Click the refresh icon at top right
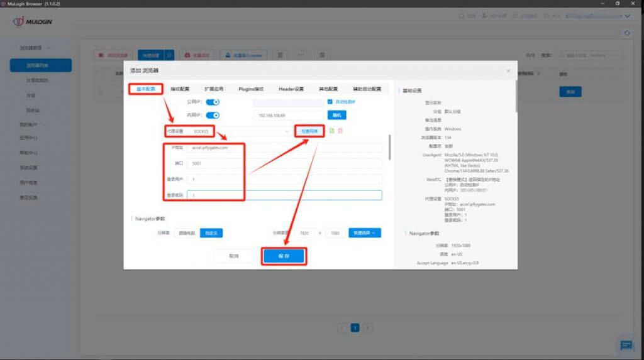The width and height of the screenshot is (644, 360). 626,33
